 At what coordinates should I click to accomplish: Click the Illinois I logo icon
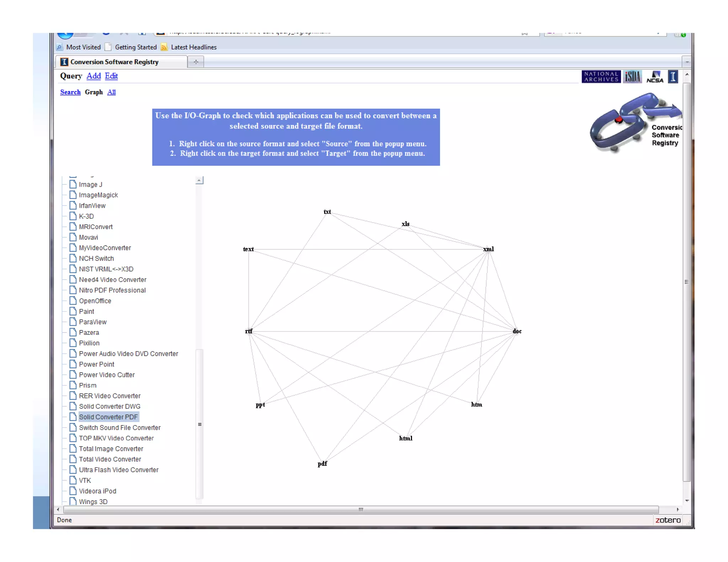pos(673,77)
